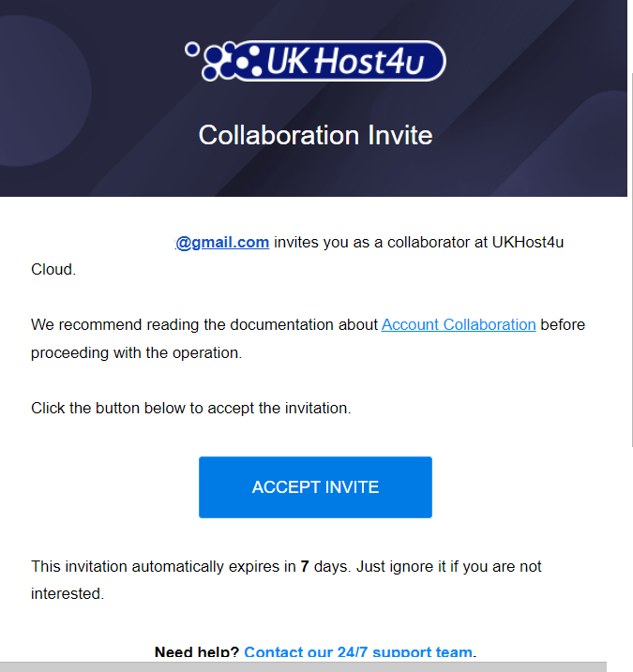The image size is (633, 672).
Task: Select the Collaboration Invite heading
Action: (x=315, y=135)
